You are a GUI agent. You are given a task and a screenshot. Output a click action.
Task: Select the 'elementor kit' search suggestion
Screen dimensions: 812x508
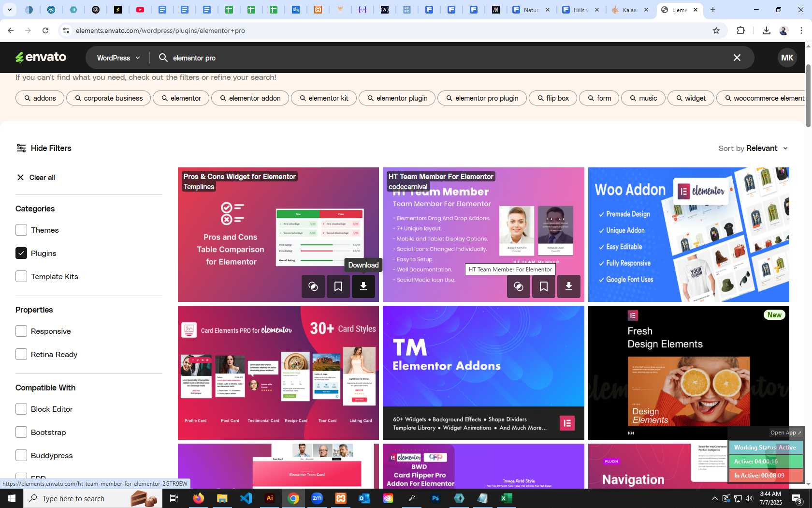pyautogui.click(x=323, y=98)
